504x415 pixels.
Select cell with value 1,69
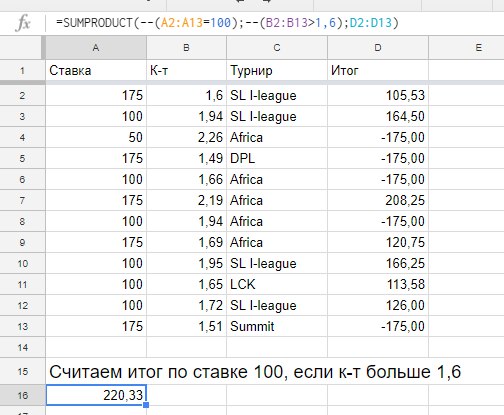tap(186, 243)
